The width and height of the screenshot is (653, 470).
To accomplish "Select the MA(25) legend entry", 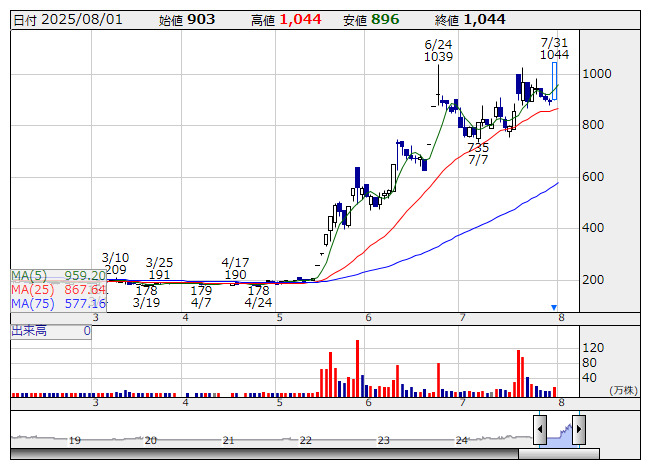I will 58,289.
